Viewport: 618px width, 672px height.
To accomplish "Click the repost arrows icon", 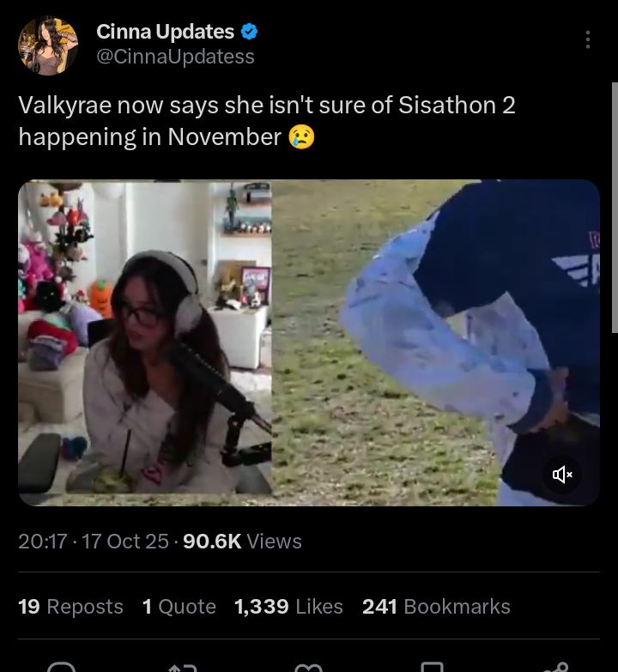I will (183, 668).
